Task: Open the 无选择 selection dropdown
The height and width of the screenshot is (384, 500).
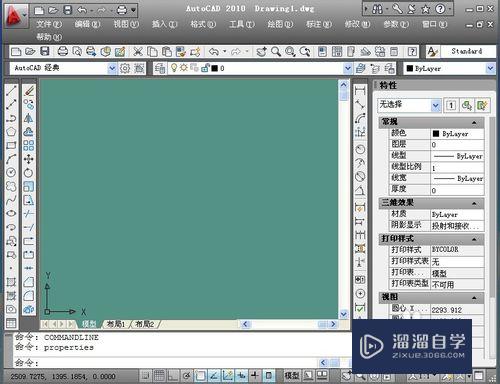Action: (435, 105)
